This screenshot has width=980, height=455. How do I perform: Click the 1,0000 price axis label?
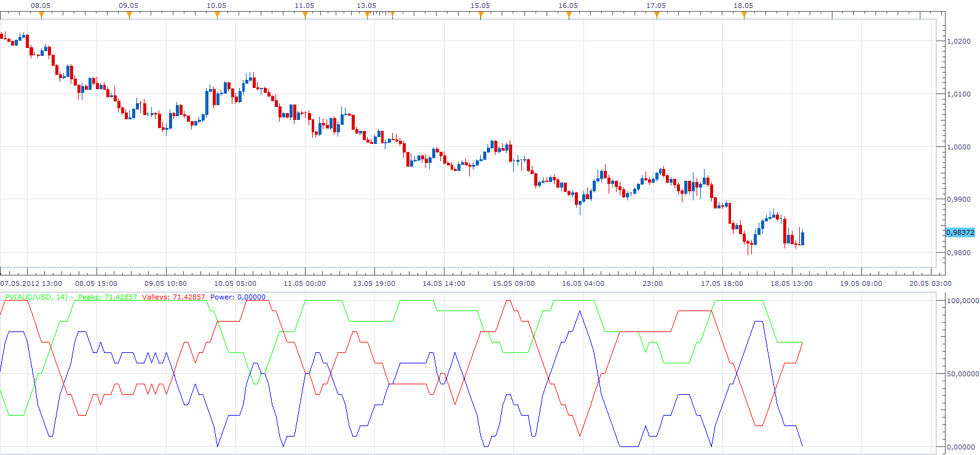click(959, 147)
